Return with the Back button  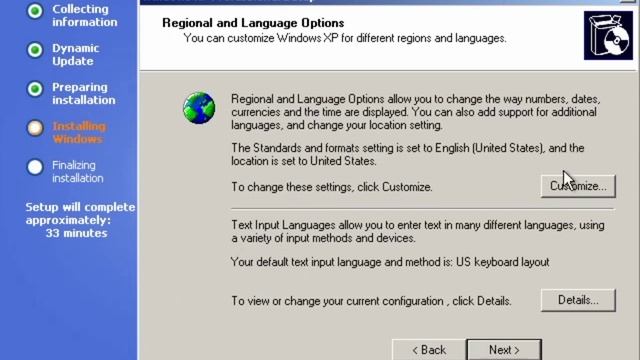tap(429, 350)
